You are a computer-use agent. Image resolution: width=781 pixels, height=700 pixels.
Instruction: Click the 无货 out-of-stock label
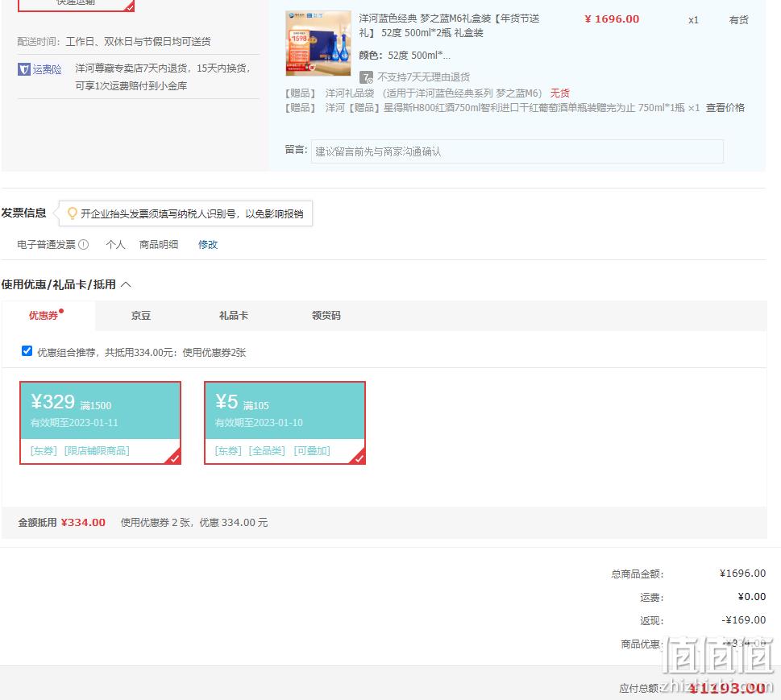(560, 93)
